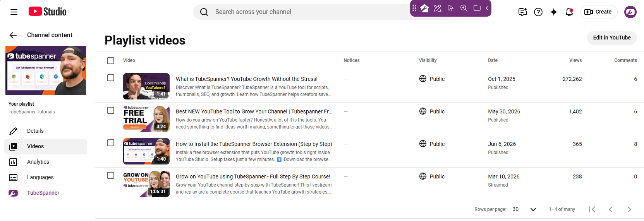Open the hamburger navigation menu
The image size is (644, 221).
click(14, 12)
